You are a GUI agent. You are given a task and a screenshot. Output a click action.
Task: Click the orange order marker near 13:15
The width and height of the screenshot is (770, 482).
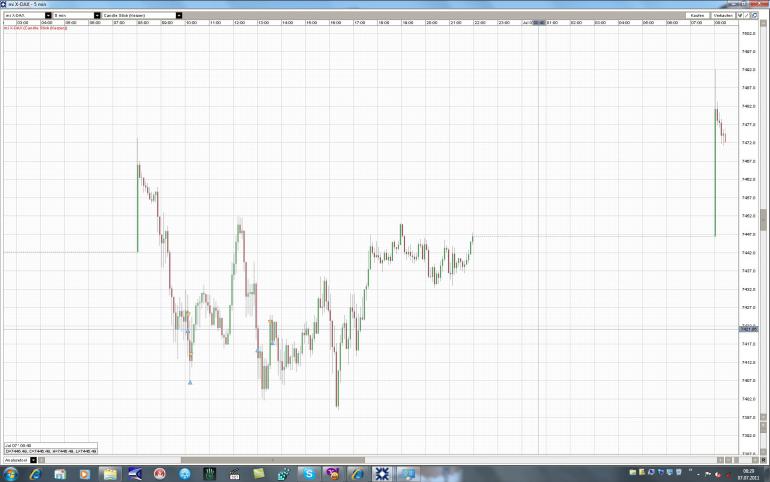coord(271,321)
